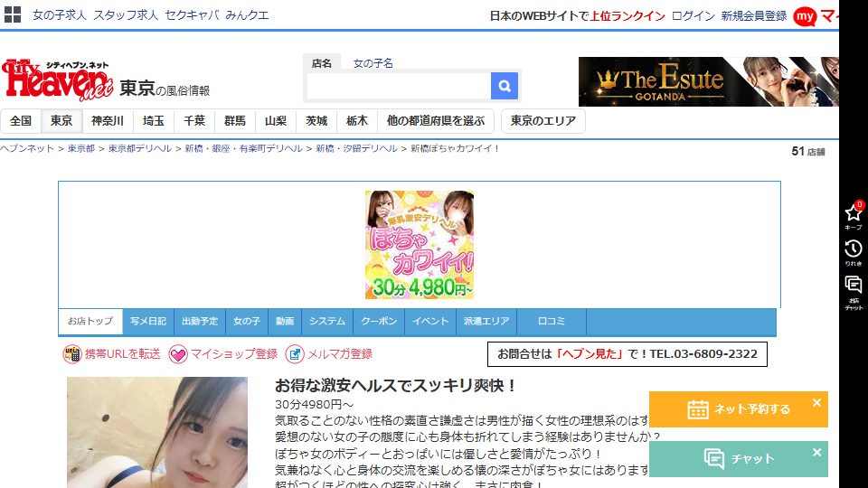Close the チャット popup
The image size is (868, 488).
point(816,453)
